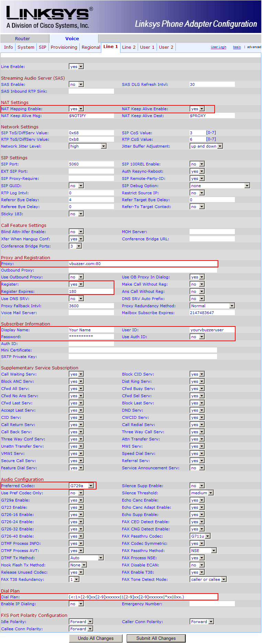The width and height of the screenshot is (262, 644).
Task: Open the User 2 tab
Action: coord(166,47)
